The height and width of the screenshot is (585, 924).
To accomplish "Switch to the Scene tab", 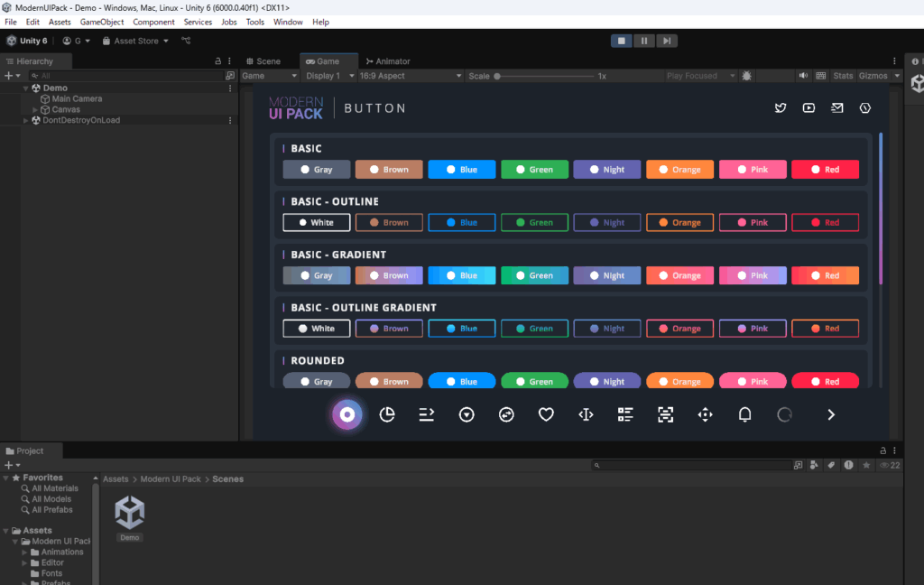I will coord(263,61).
